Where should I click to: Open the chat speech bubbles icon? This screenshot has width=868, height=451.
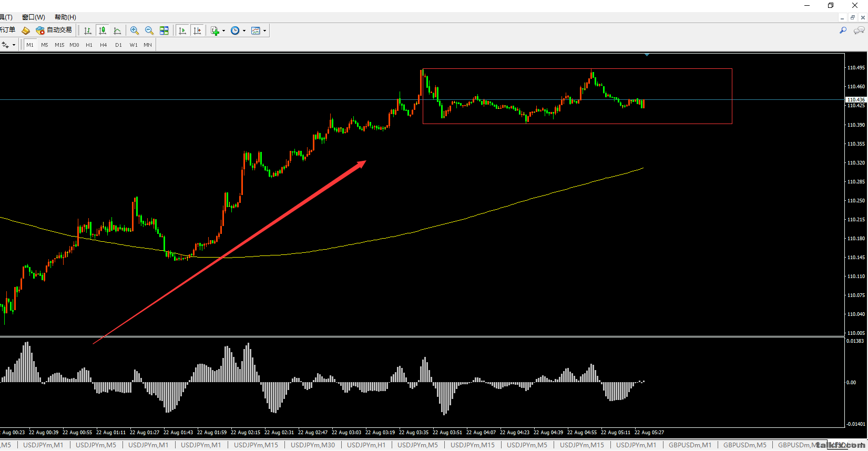click(859, 30)
